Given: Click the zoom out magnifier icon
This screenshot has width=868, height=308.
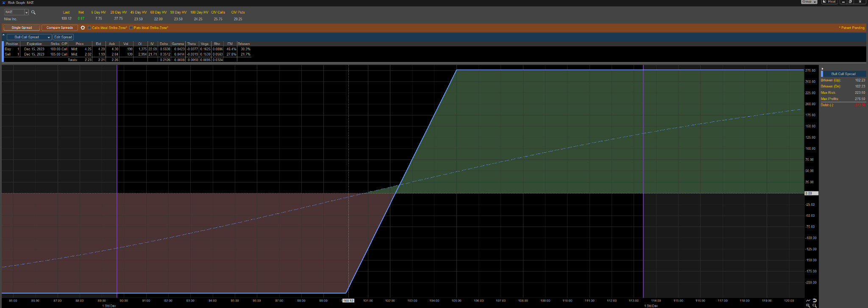Looking at the screenshot, I should (815, 305).
